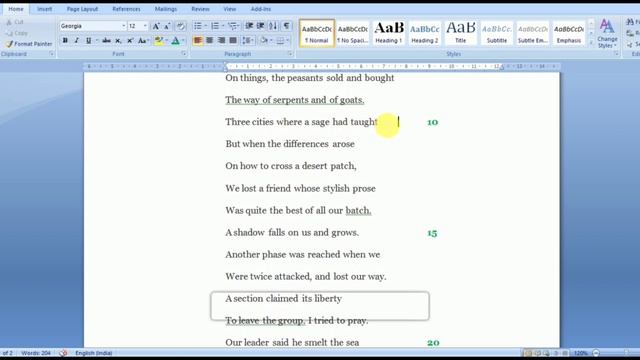Open the Insert tab
Screen dimensions: 640x360
[x=44, y=9]
